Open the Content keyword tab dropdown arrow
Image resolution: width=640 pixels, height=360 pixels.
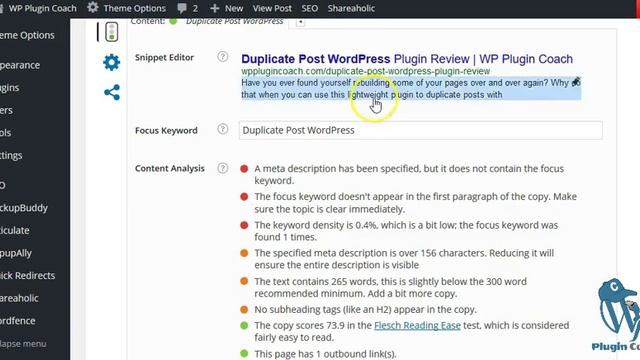(x=300, y=22)
